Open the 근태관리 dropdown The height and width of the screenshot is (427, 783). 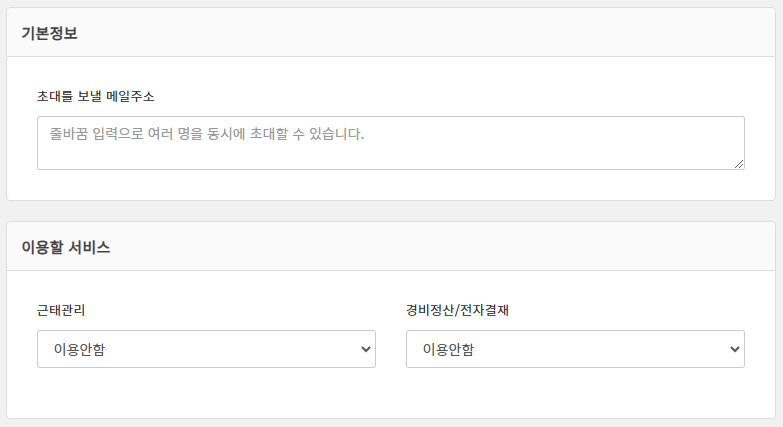click(x=206, y=349)
